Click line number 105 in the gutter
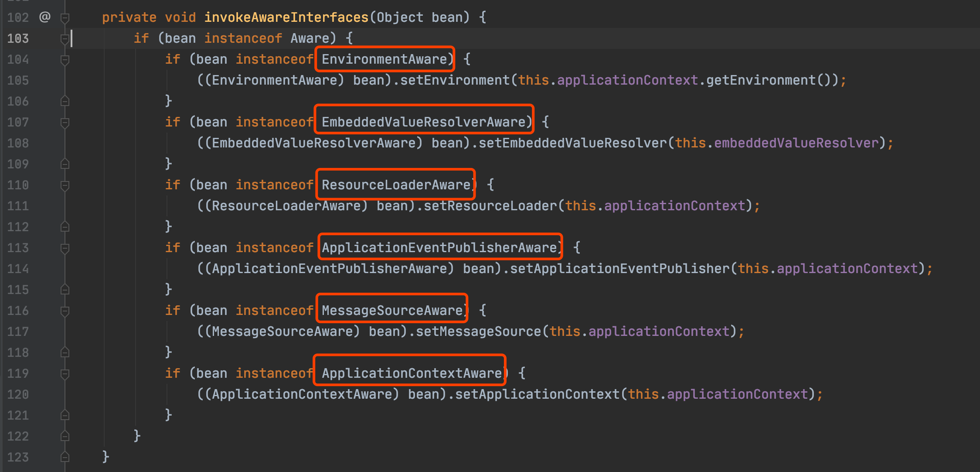 [x=18, y=80]
